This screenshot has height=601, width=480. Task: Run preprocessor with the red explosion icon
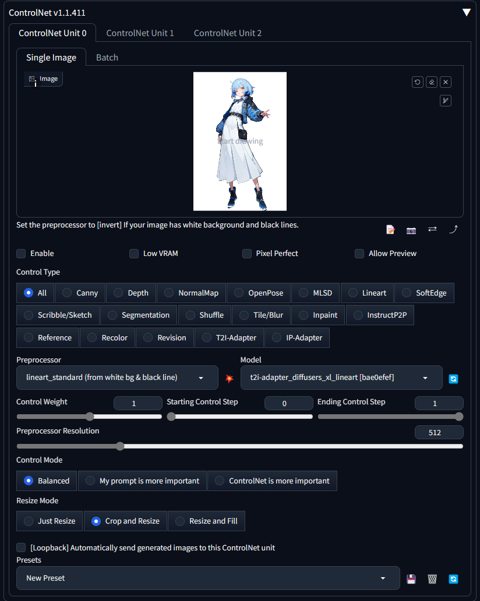click(229, 379)
